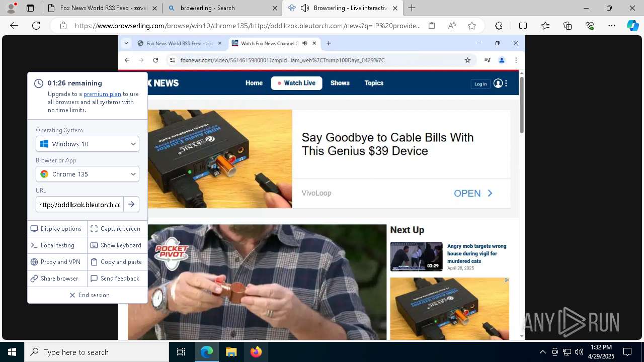
Task: Click Copy and paste button
Action: [117, 262]
